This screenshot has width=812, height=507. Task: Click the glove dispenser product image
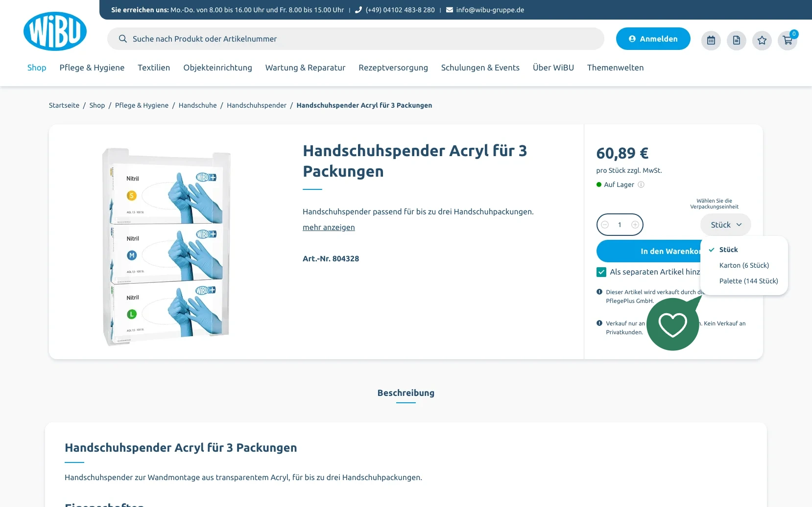coord(167,247)
